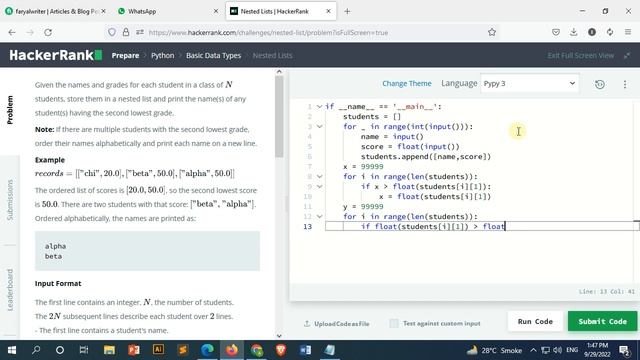Image resolution: width=640 pixels, height=360 pixels.
Task: Enable Test against custom input checkbox
Action: click(x=394, y=323)
